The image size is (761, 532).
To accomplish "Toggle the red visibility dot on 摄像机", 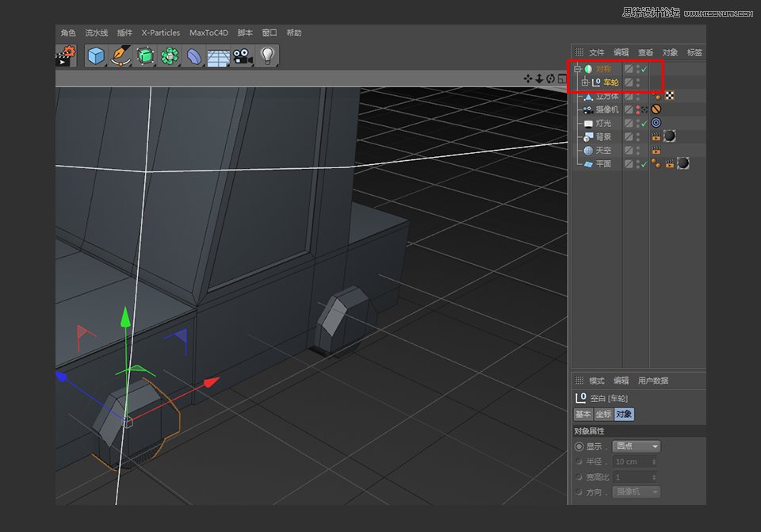I will [639, 109].
